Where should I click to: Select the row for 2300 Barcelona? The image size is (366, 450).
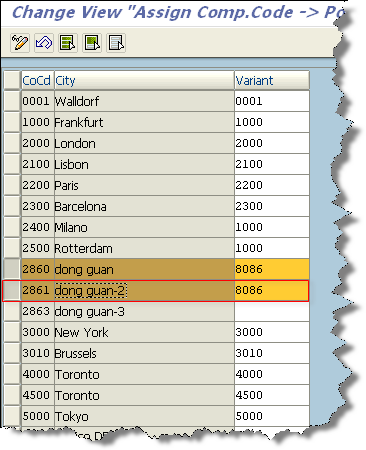coord(12,206)
